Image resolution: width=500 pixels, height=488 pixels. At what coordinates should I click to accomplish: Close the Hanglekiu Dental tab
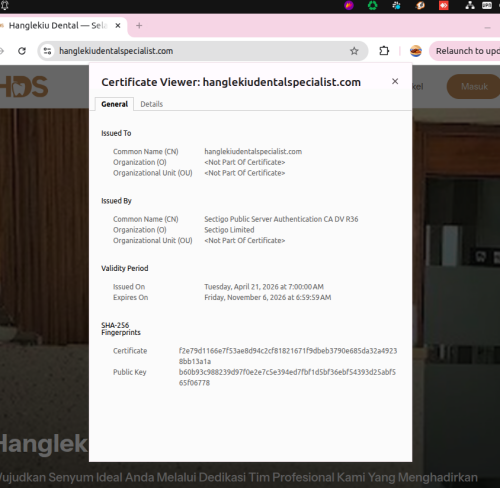[118, 26]
